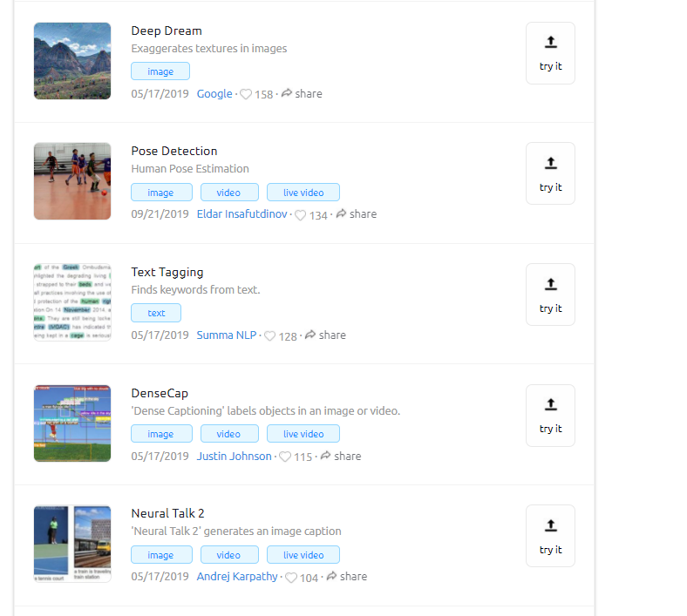687x616 pixels.
Task: Click 'Exaggerates textures in images' description
Action: (209, 49)
